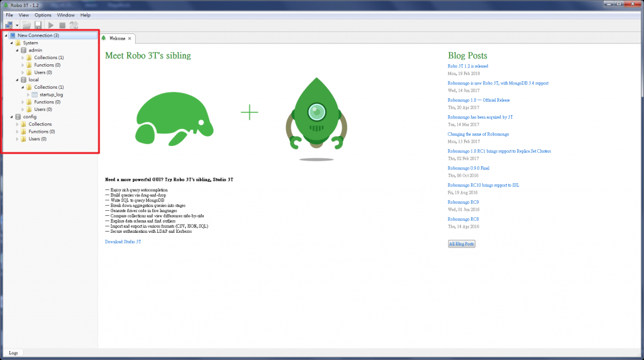Click the config database icon

18,116
